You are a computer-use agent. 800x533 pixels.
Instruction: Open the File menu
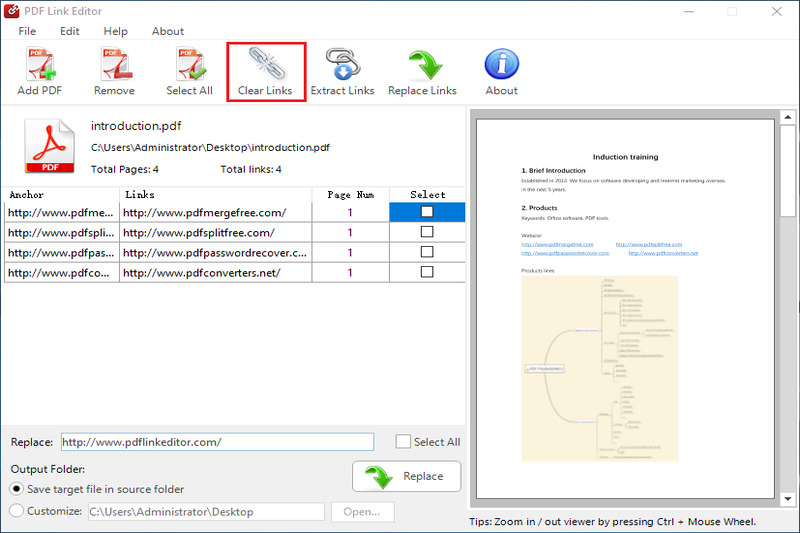27,31
